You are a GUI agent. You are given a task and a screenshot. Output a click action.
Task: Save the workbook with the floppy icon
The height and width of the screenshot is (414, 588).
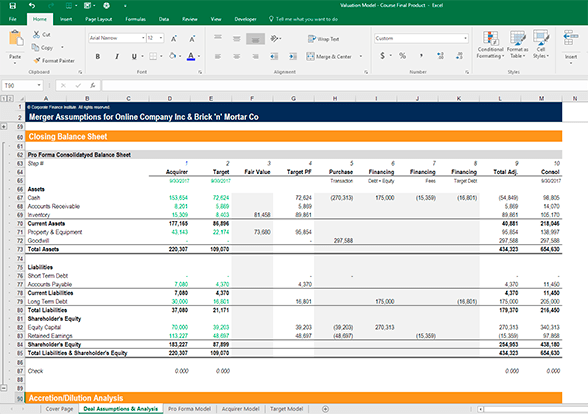pyautogui.click(x=12, y=6)
